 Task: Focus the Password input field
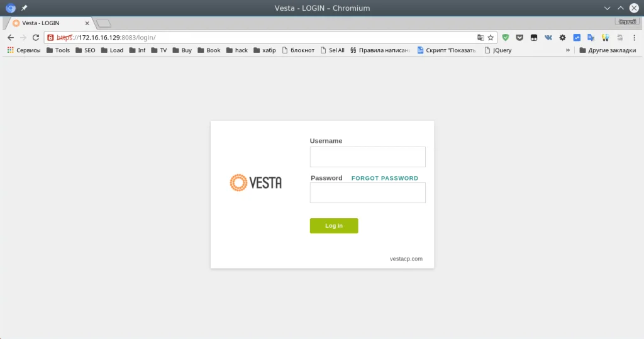pos(367,192)
